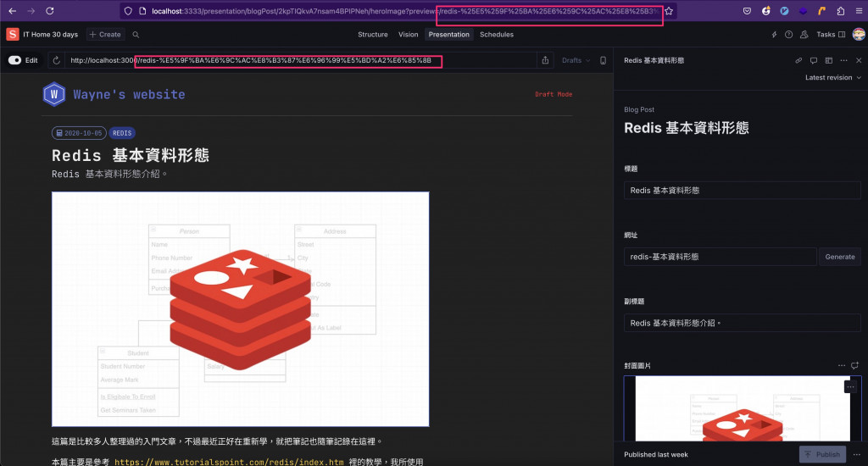Click the Published last week status text
This screenshot has width=868, height=466.
click(x=656, y=454)
